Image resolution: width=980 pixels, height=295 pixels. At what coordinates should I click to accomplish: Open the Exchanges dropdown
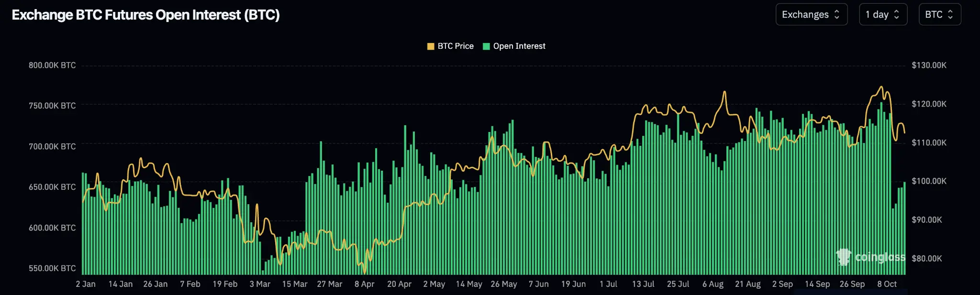pos(811,14)
